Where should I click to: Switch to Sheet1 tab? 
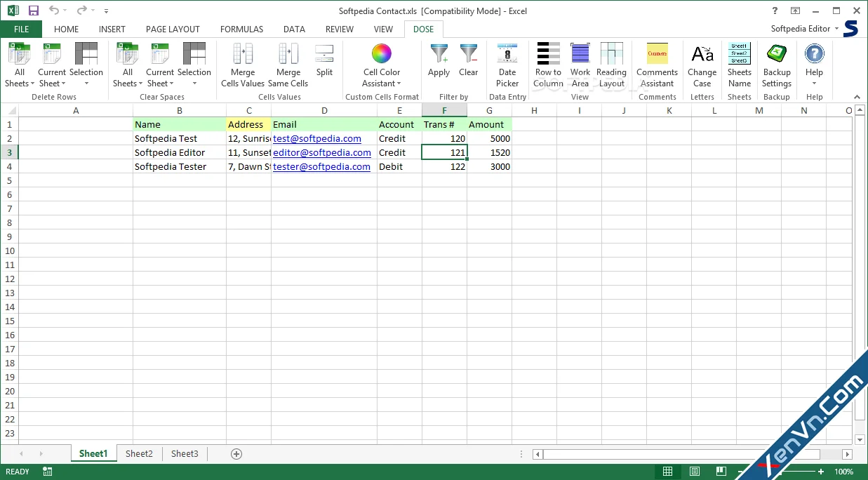(x=93, y=453)
